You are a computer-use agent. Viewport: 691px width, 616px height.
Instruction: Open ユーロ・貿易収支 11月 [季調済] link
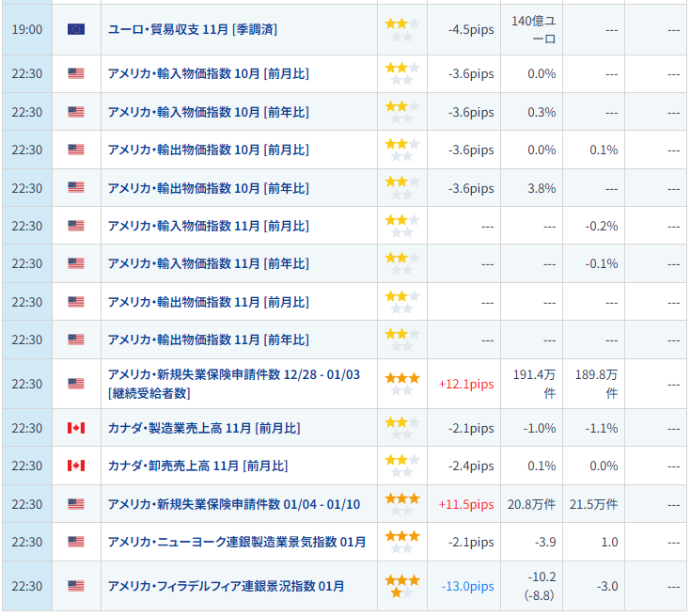[192, 29]
